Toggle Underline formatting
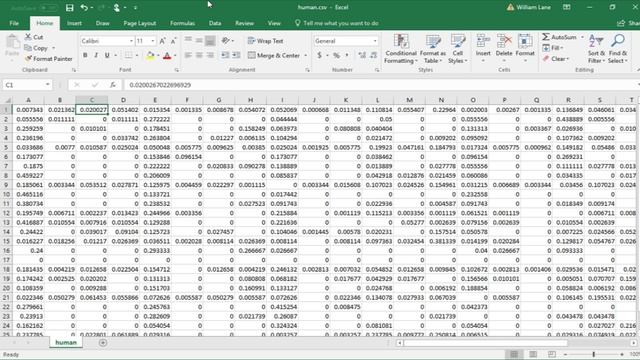The height and width of the screenshot is (360, 640). (107, 55)
